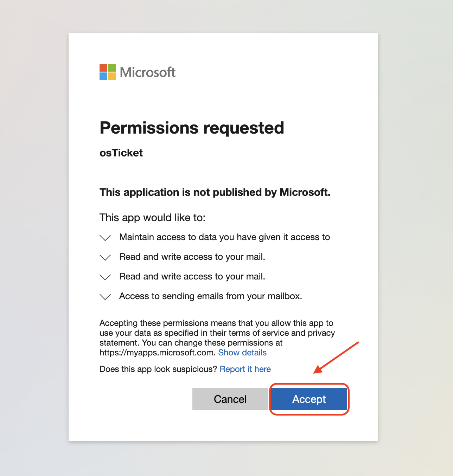
Task: Click second 'Read and write access to your mail' label
Action: click(192, 277)
